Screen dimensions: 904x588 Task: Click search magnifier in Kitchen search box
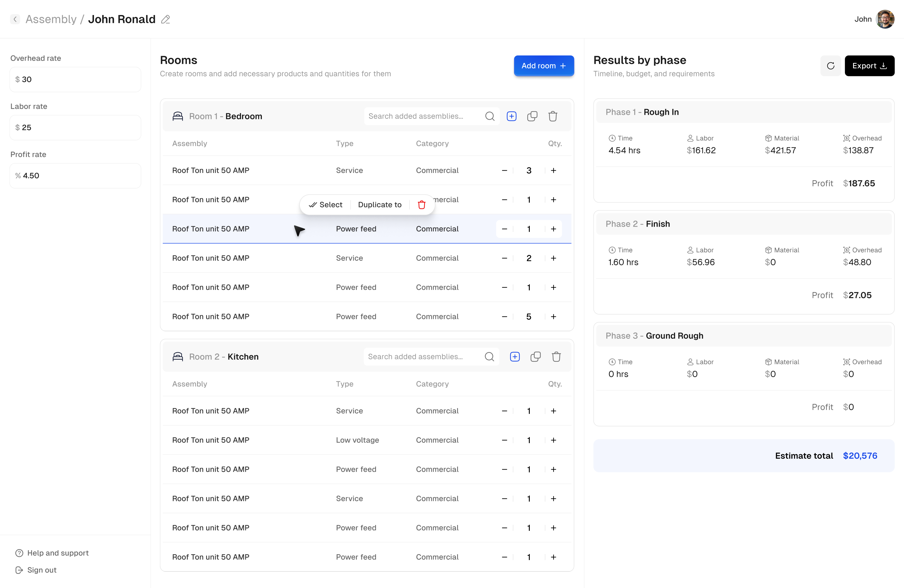click(489, 357)
